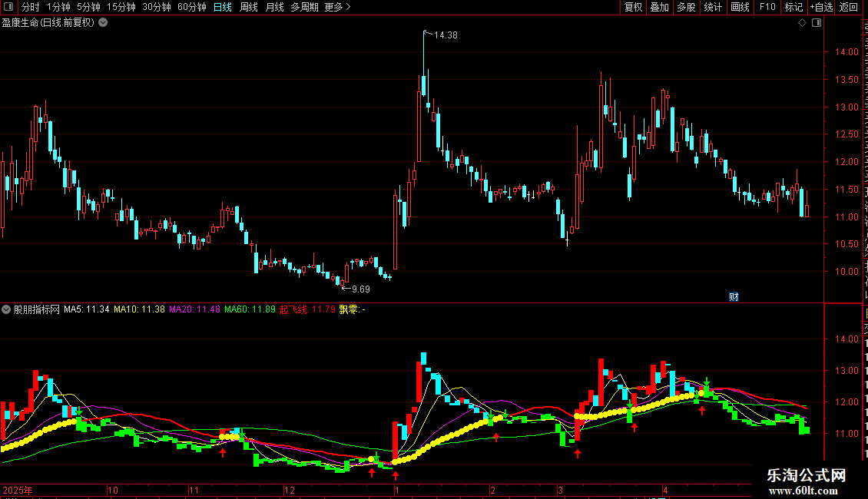Click the 复权 adjustment button

pos(633,7)
